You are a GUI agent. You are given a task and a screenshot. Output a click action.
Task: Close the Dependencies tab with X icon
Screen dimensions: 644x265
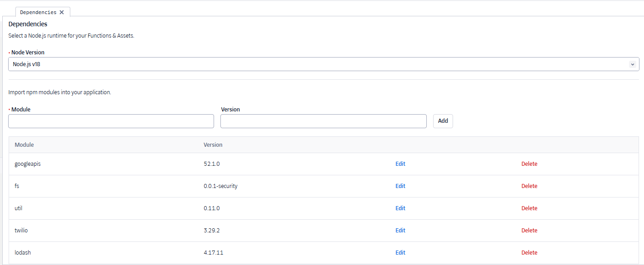(x=62, y=12)
